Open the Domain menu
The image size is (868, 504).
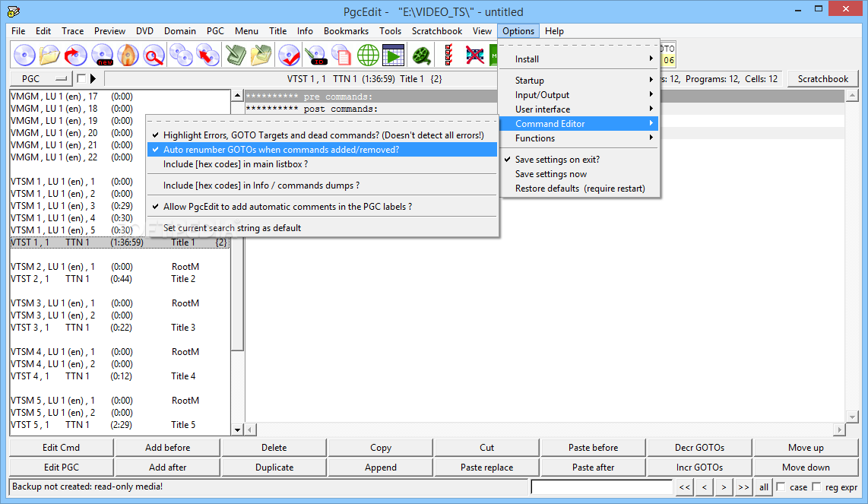[180, 31]
